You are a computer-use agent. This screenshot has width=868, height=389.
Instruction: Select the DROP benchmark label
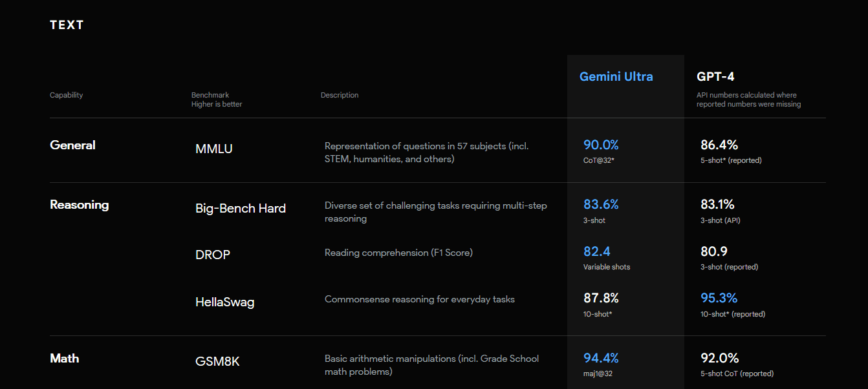click(x=213, y=255)
